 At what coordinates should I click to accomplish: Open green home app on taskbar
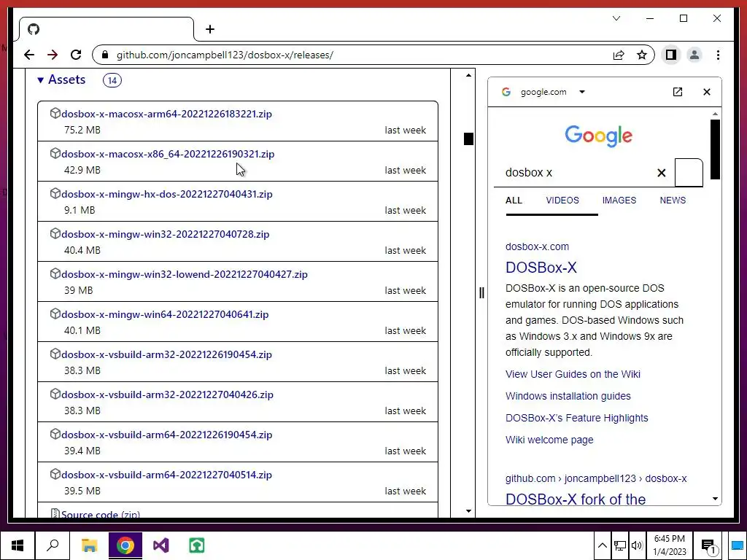coord(196,545)
